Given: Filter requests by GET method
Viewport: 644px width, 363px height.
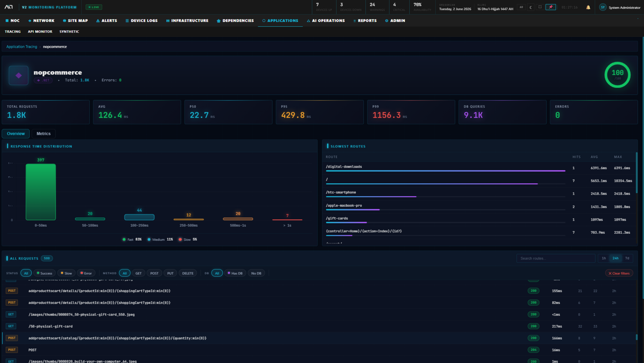Looking at the screenshot, I should [138, 273].
